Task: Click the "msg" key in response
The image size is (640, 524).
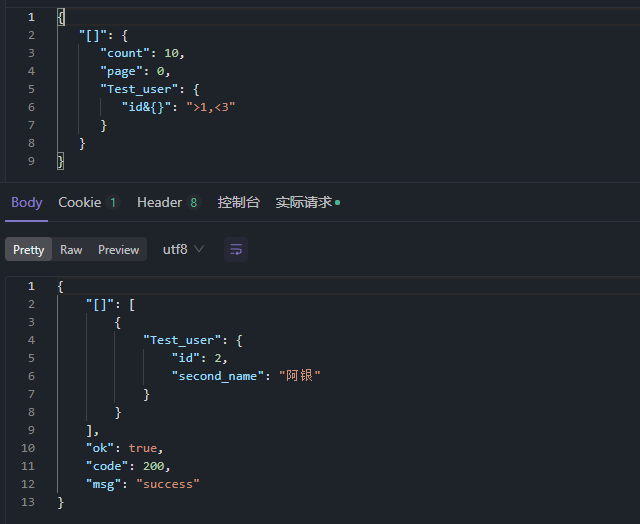Action: tap(104, 484)
